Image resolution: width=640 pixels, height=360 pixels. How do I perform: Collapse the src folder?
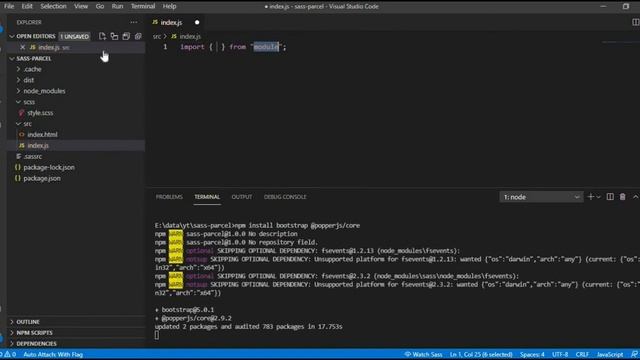point(18,123)
